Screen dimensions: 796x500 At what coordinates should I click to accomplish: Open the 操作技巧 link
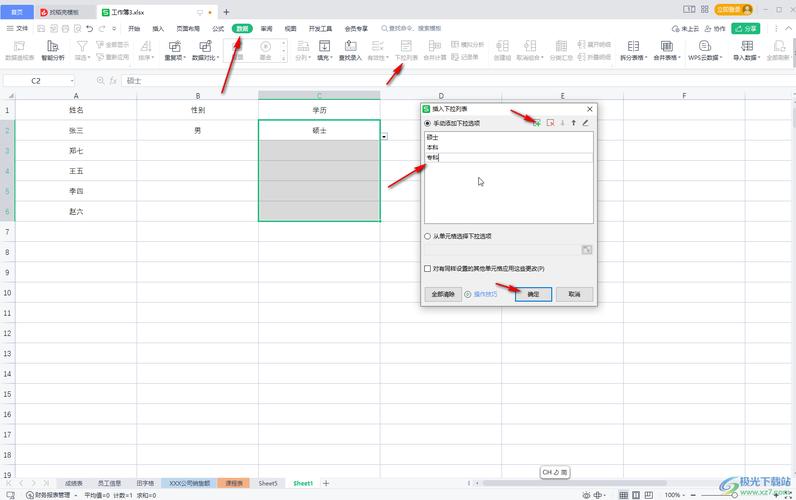(x=485, y=294)
